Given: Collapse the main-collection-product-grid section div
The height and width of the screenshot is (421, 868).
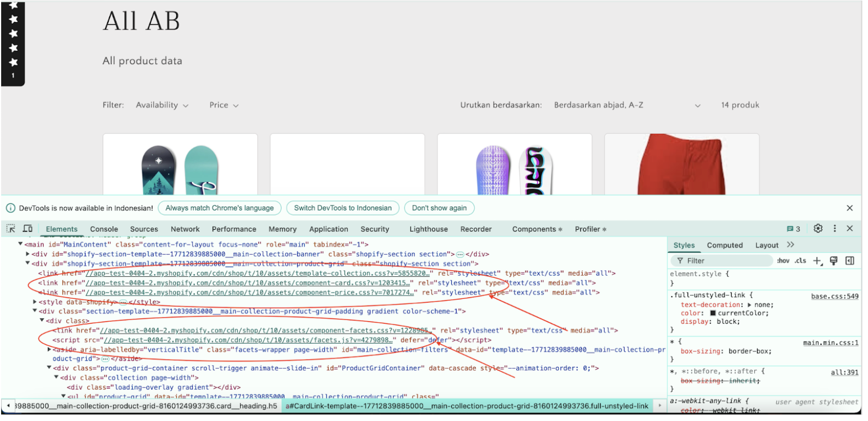Looking at the screenshot, I should 28,264.
